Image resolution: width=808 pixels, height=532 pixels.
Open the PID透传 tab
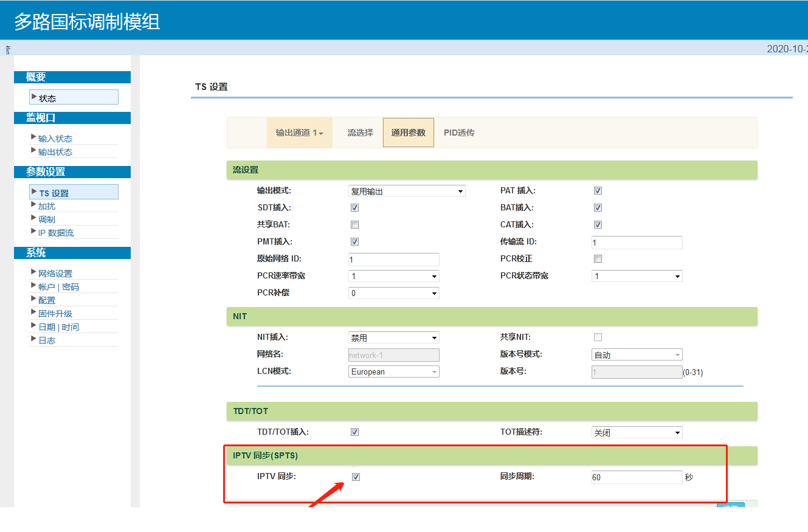(459, 133)
